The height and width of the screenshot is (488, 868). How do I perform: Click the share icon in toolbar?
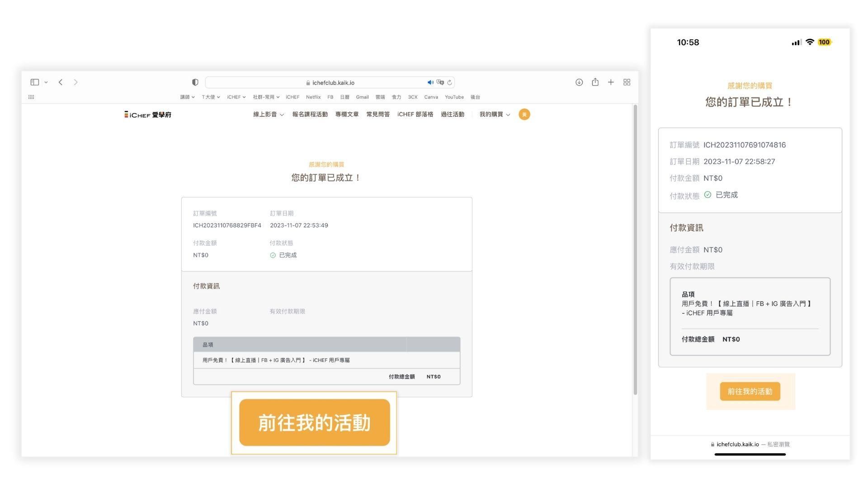[x=595, y=82]
